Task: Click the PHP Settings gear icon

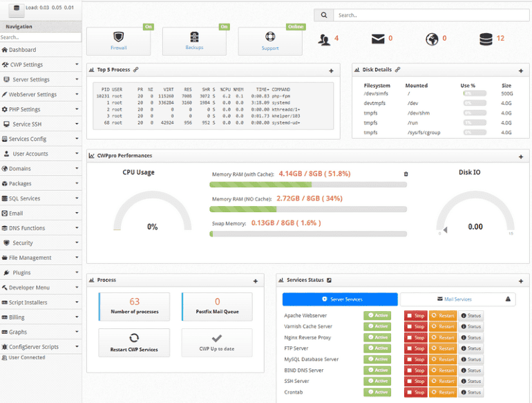Action: (4, 109)
